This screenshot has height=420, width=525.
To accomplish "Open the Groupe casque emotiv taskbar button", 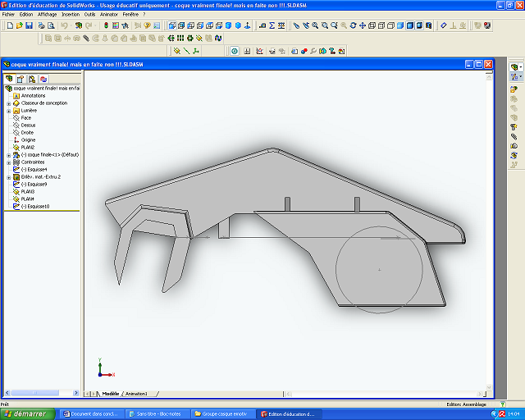I will click(221, 414).
